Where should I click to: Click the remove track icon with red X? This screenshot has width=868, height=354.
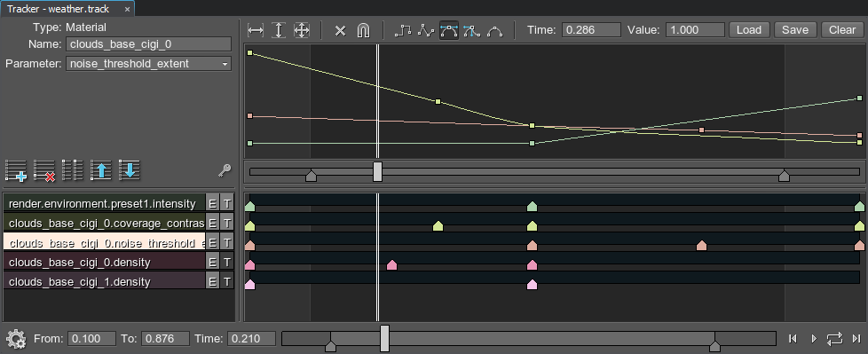(44, 169)
